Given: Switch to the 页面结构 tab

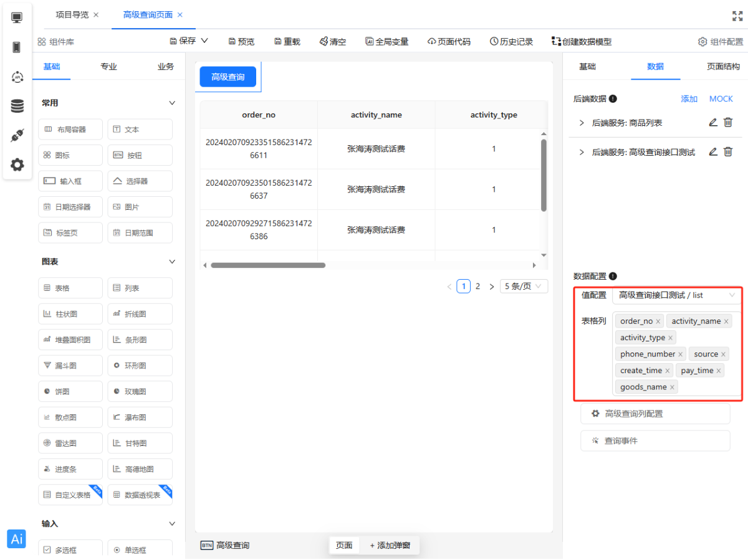Looking at the screenshot, I should point(723,67).
